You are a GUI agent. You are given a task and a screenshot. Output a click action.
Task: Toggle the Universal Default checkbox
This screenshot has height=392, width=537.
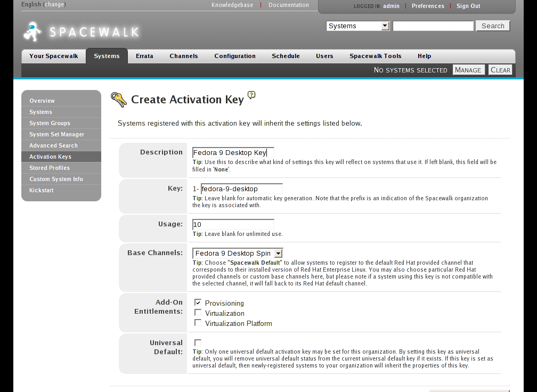[198, 342]
